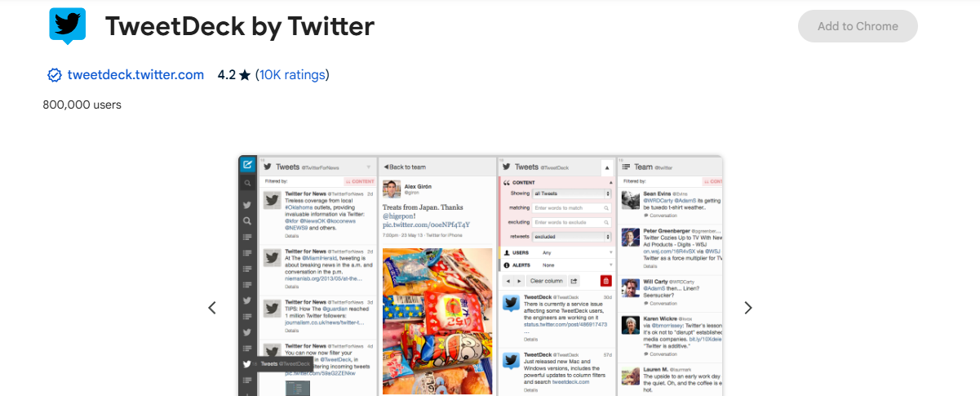The width and height of the screenshot is (980, 396).
Task: Click the '800,000 users' text
Action: pyautogui.click(x=82, y=105)
